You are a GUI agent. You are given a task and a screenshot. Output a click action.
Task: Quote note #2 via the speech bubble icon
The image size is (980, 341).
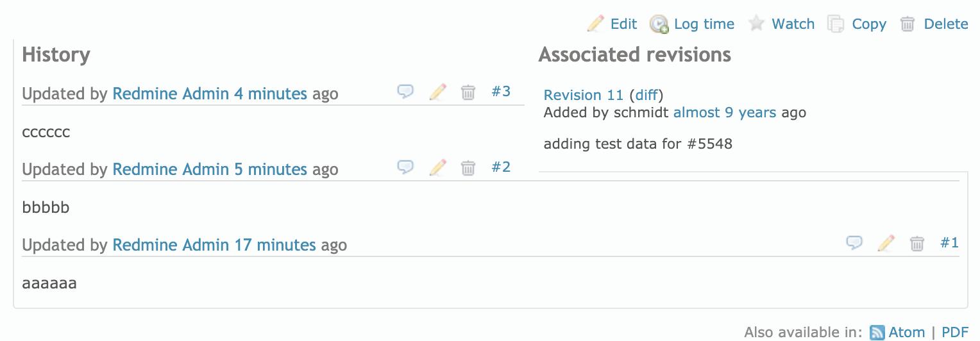[x=405, y=167]
